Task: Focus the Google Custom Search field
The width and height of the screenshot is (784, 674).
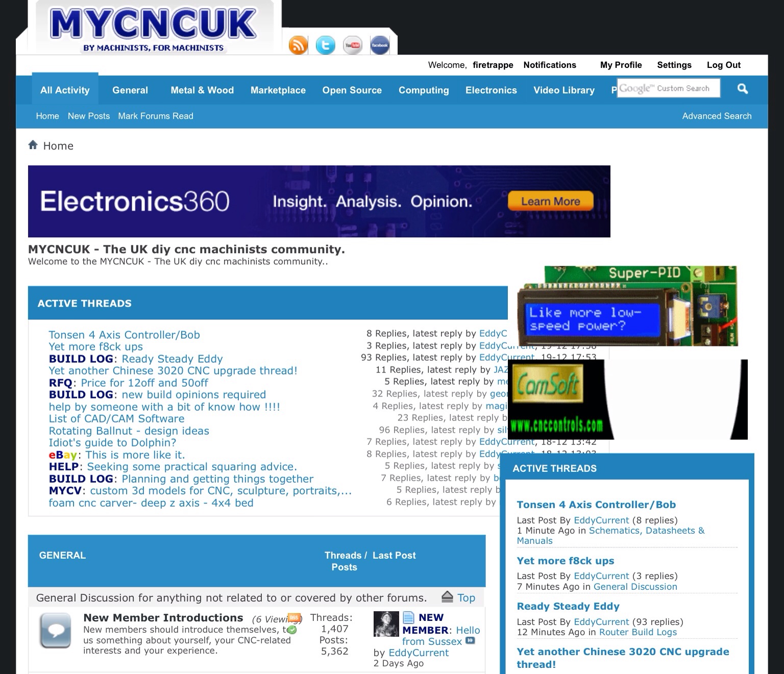Action: (x=668, y=88)
